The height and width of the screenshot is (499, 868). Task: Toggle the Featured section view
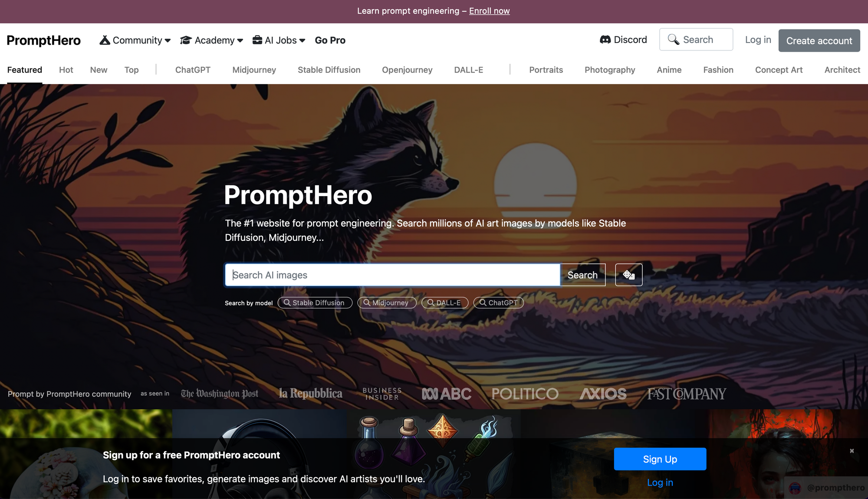(x=24, y=70)
